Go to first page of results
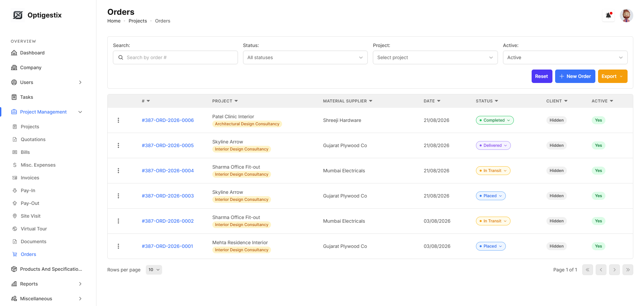644x306 pixels. 588,270
